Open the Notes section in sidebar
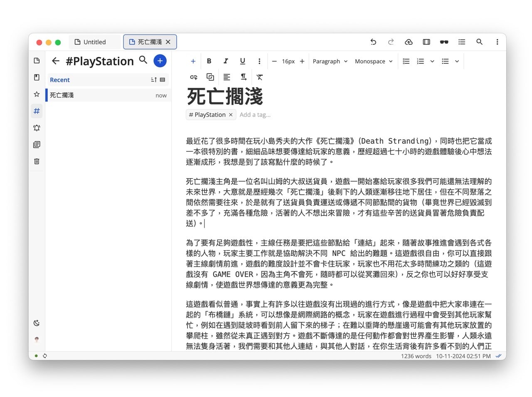This screenshot has height=397, width=532. pyautogui.click(x=37, y=61)
